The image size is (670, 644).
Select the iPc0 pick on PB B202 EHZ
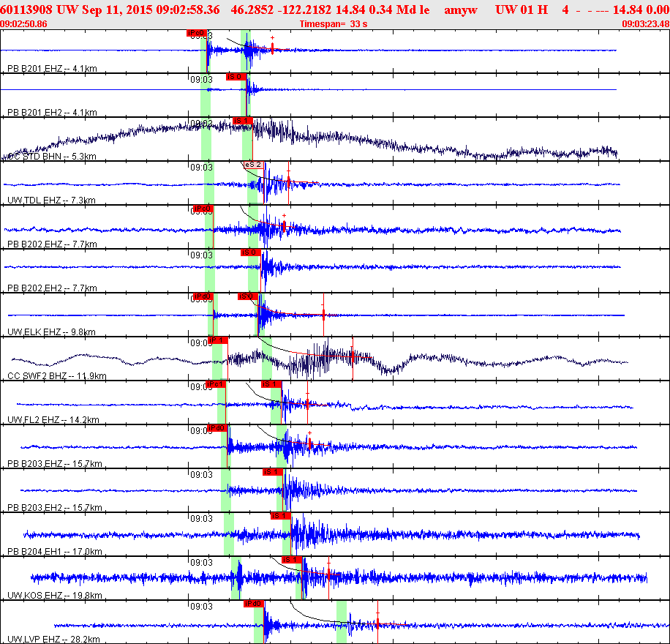(x=203, y=209)
